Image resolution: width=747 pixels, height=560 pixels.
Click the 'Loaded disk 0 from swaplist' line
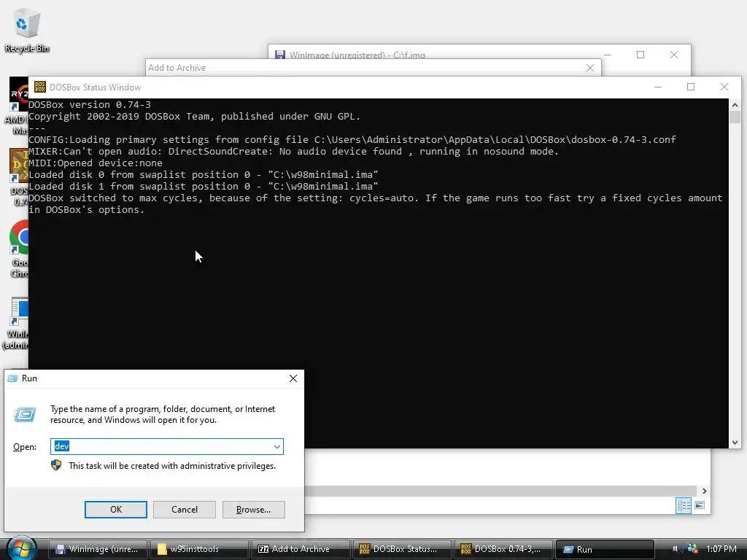pos(204,175)
